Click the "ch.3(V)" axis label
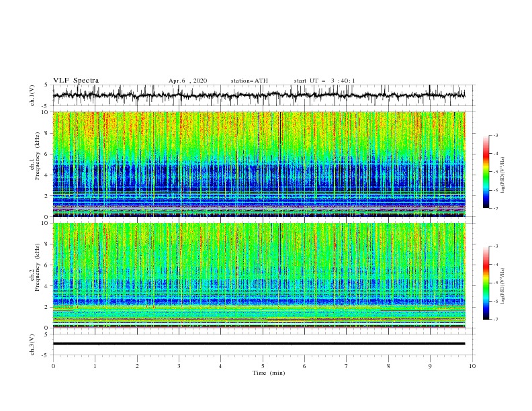 32,345
